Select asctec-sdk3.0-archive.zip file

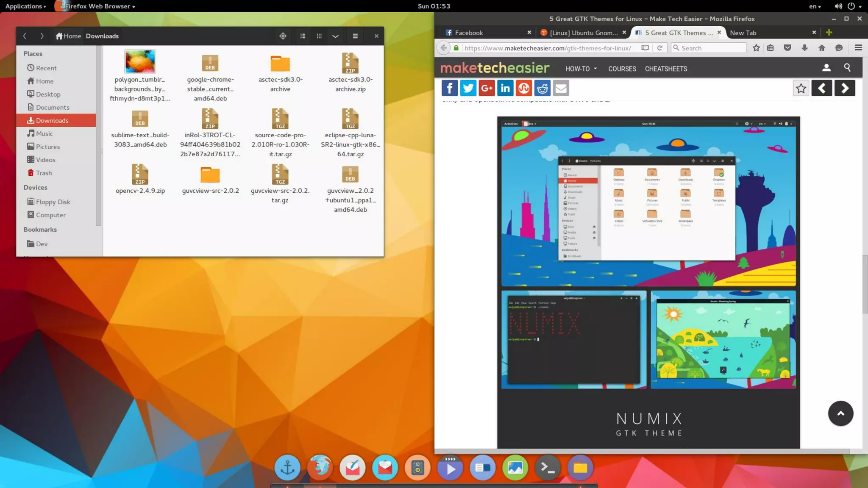coord(350,63)
